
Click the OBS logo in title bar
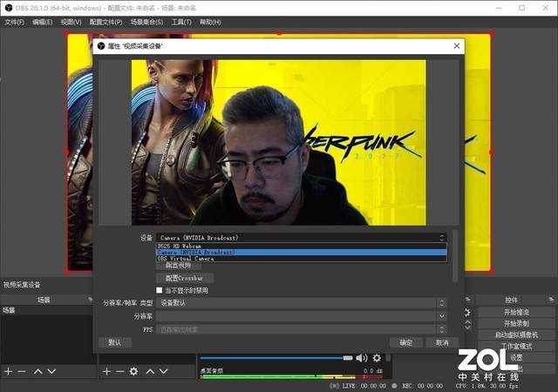click(9, 8)
